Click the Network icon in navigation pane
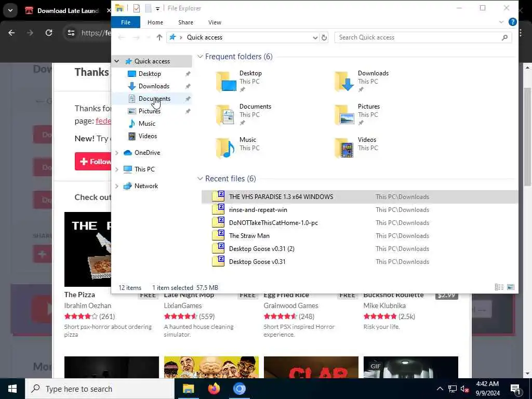The width and height of the screenshot is (532, 399). pyautogui.click(x=128, y=186)
